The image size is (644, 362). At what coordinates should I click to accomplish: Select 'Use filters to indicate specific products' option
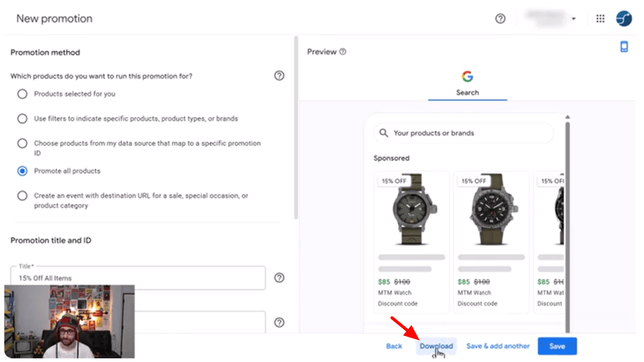pyautogui.click(x=22, y=119)
